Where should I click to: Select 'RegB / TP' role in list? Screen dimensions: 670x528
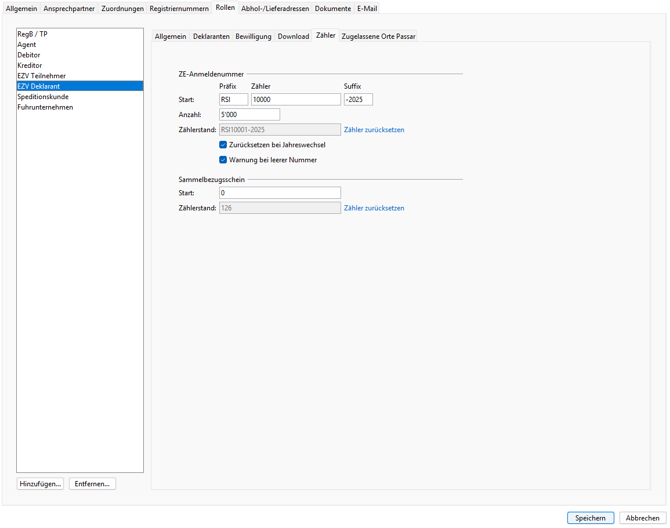(32, 34)
